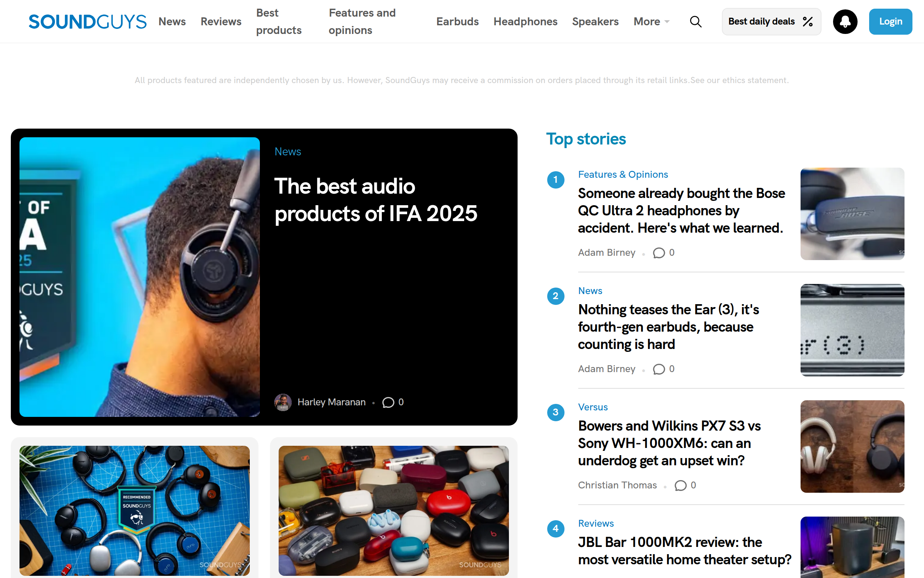The width and height of the screenshot is (924, 578).
Task: Click comment icon under Bowers and Wilkins story
Action: coord(680,485)
